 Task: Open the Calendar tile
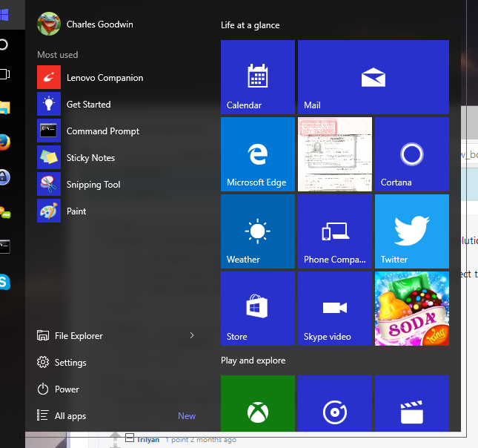258,77
